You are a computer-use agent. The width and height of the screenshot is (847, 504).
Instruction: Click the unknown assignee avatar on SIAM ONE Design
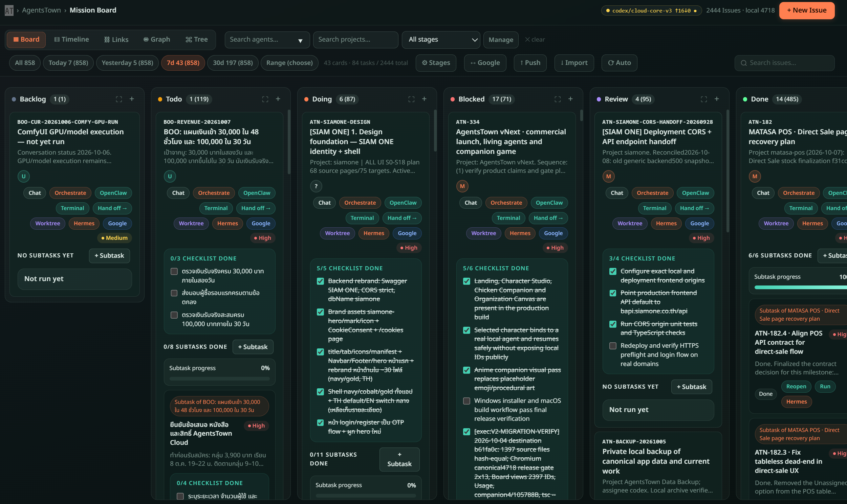[x=316, y=186]
